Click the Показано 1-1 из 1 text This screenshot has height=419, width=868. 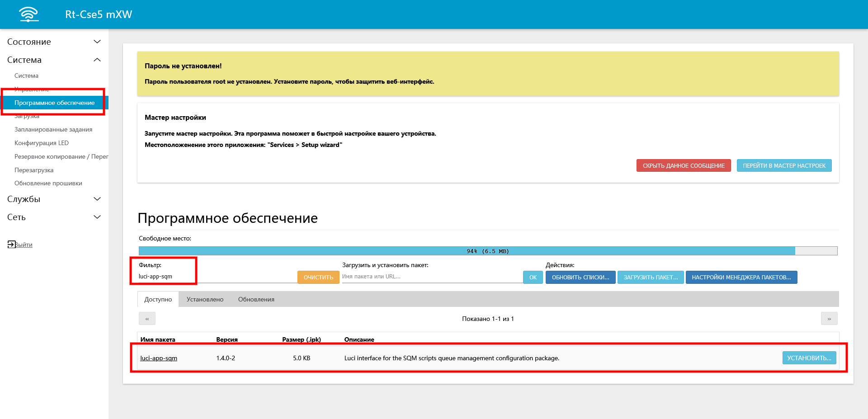tap(488, 319)
